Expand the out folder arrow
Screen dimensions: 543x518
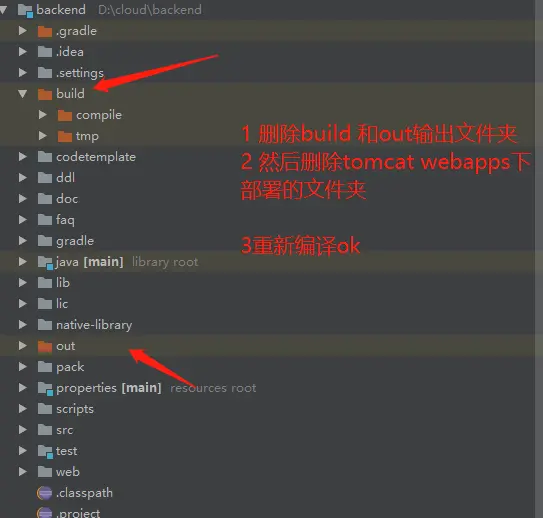(x=23, y=346)
